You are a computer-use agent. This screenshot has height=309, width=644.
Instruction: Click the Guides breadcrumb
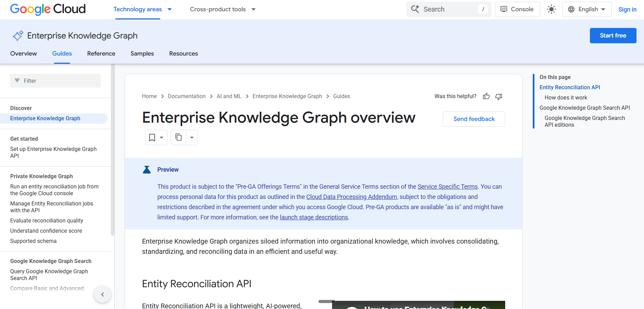pyautogui.click(x=342, y=96)
